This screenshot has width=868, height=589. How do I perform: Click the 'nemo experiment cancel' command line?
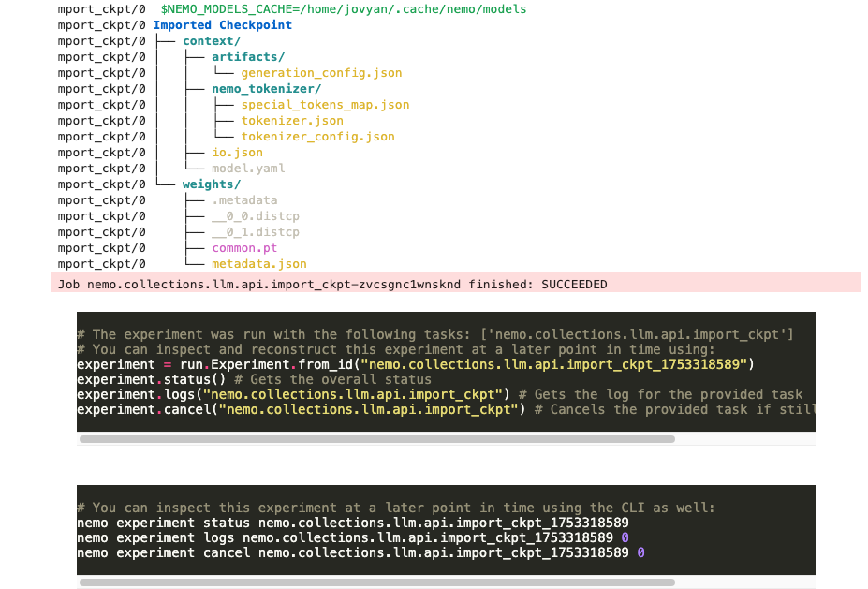tap(360, 552)
